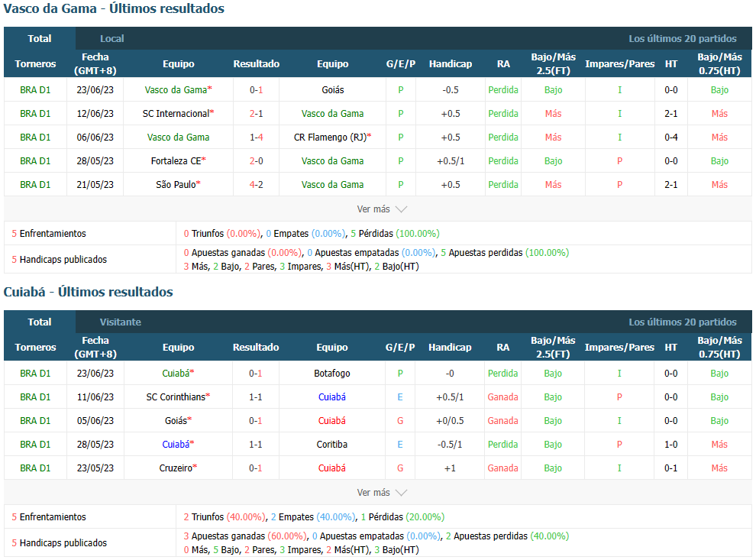Select handicap value +1 in Cruzeiro row
The height and width of the screenshot is (560, 756).
tap(450, 468)
